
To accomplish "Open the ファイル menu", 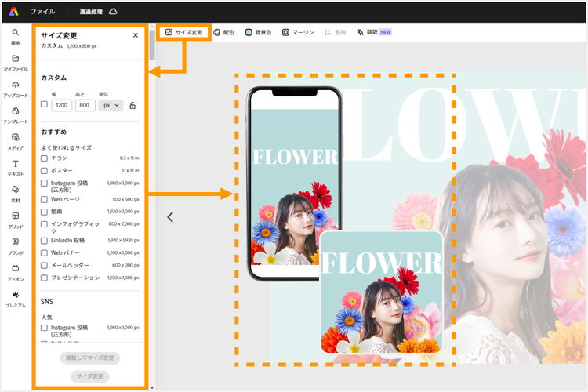I will tap(43, 12).
